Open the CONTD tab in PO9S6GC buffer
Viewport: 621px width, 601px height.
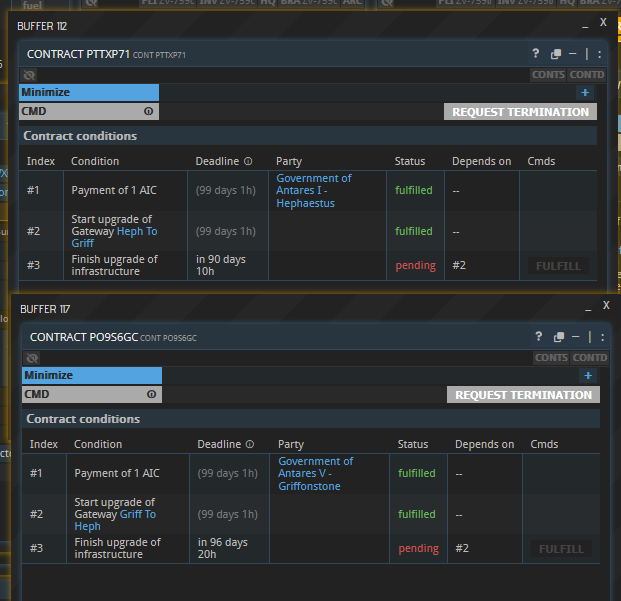coord(589,358)
